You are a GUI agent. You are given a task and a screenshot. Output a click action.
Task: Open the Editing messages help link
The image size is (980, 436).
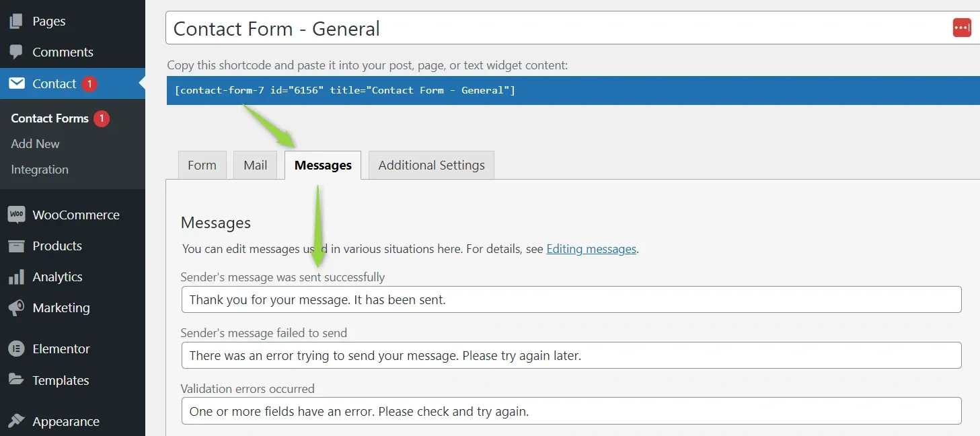point(591,249)
